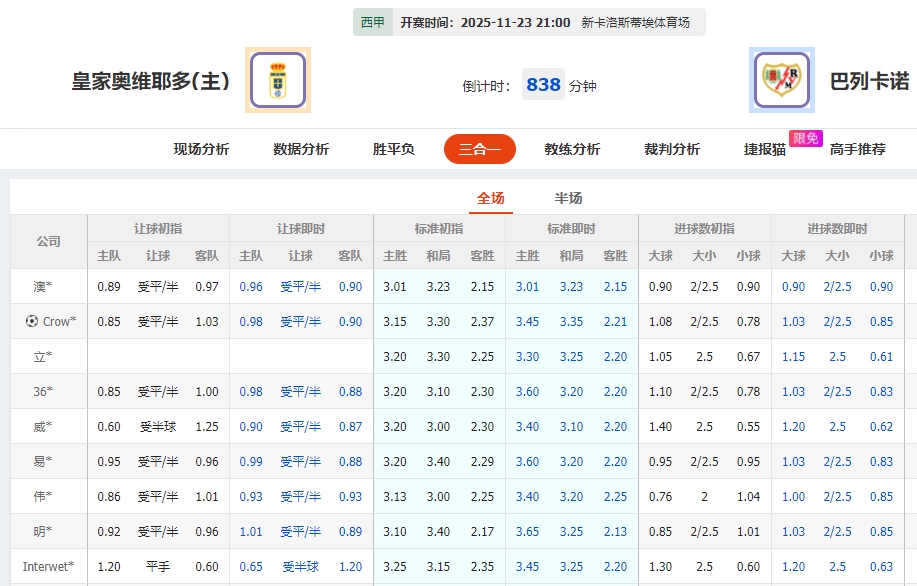The width and height of the screenshot is (917, 586).
Task: Click the highlighted 三合一 tab
Action: pyautogui.click(x=480, y=148)
